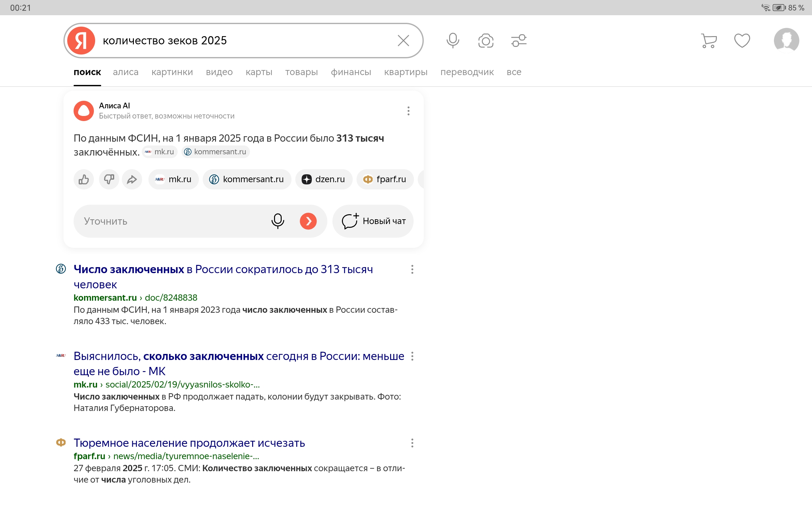Viewport: 812px width, 507px height.
Task: Open Alisa AI answer options menu
Action: coord(408,111)
